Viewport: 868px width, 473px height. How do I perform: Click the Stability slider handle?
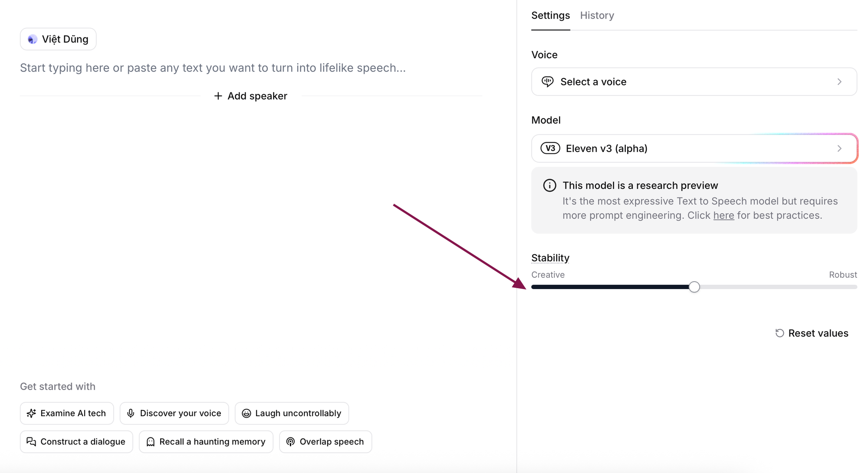[x=694, y=287]
